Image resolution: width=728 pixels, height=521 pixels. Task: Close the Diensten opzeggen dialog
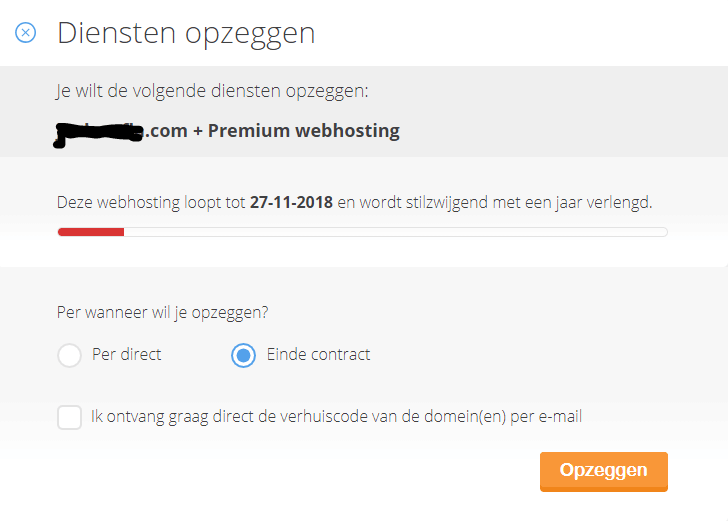click(26, 32)
